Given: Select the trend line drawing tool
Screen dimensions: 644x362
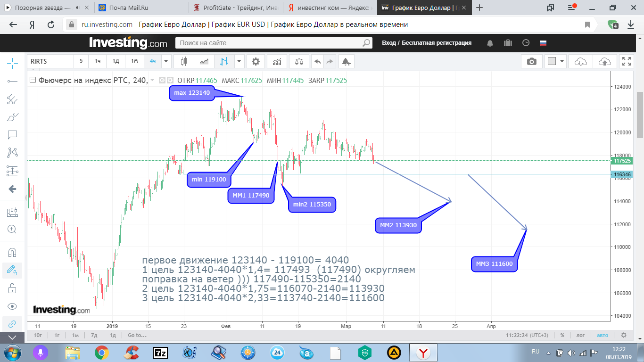Looking at the screenshot, I should [x=12, y=81].
